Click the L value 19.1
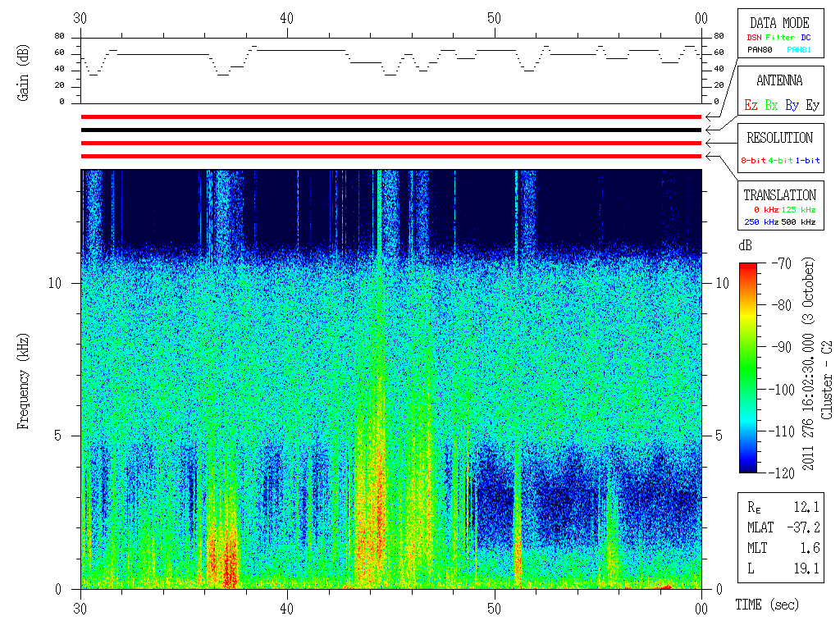Screen dimensions: 840x630 point(806,568)
